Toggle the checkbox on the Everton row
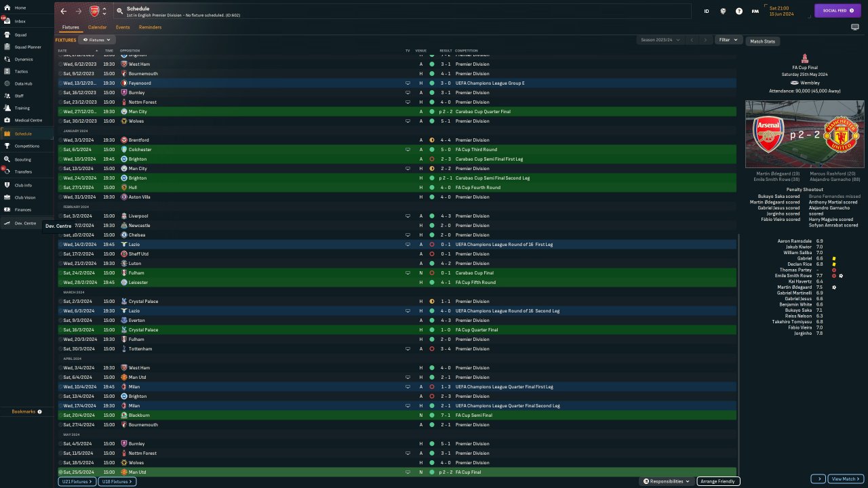Viewport: 868px width, 488px height. tap(60, 321)
